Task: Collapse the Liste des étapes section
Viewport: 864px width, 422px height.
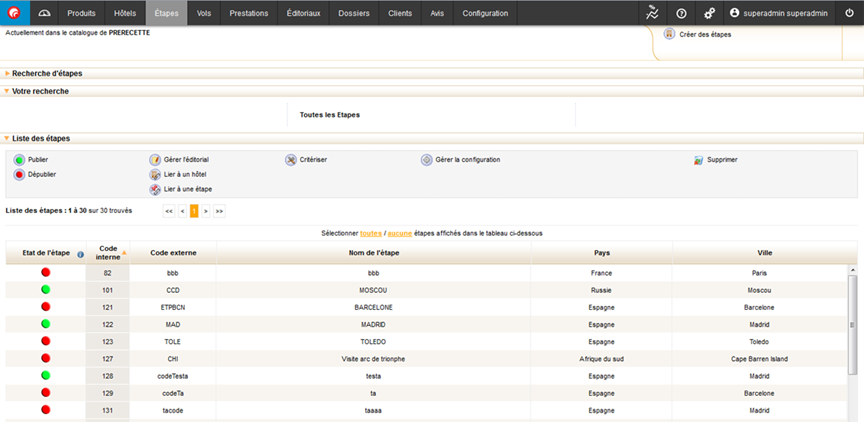Action: pyautogui.click(x=8, y=138)
